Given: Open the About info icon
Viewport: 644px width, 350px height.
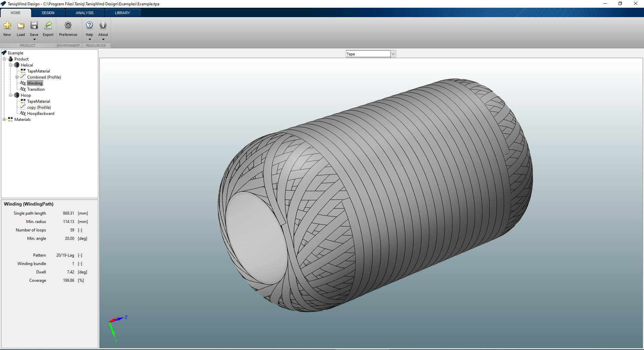Looking at the screenshot, I should 103,25.
